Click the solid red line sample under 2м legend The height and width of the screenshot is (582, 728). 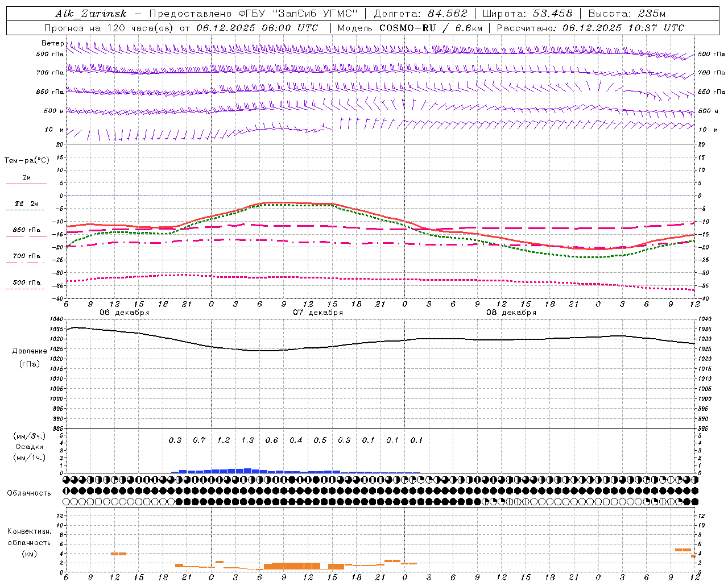pos(27,184)
